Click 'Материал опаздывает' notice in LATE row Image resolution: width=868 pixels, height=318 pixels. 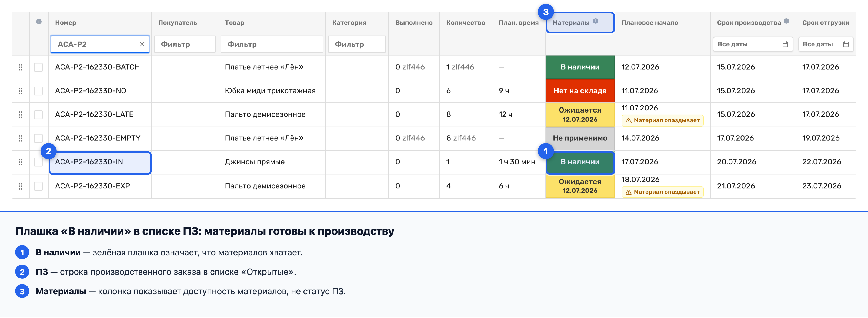(662, 120)
